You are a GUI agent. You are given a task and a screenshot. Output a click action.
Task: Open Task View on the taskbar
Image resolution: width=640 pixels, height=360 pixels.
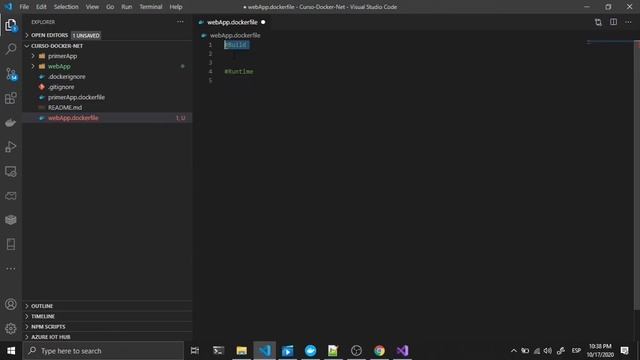[x=195, y=351]
